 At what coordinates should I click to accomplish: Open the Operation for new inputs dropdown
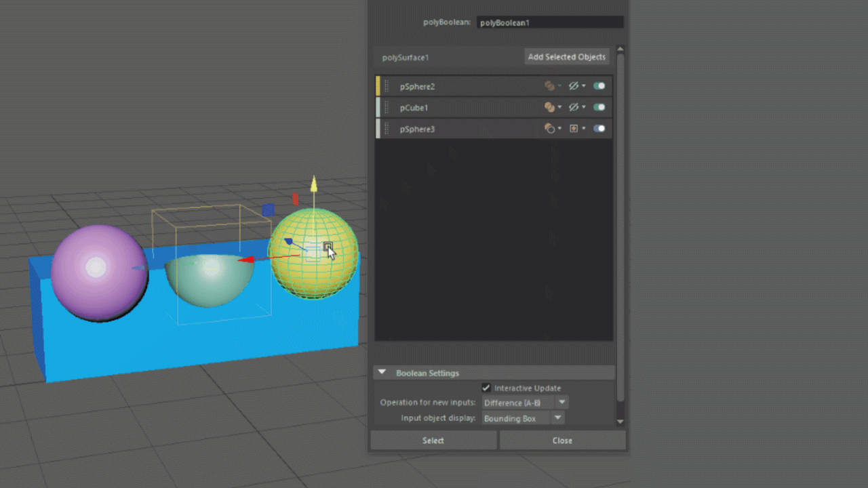point(525,403)
